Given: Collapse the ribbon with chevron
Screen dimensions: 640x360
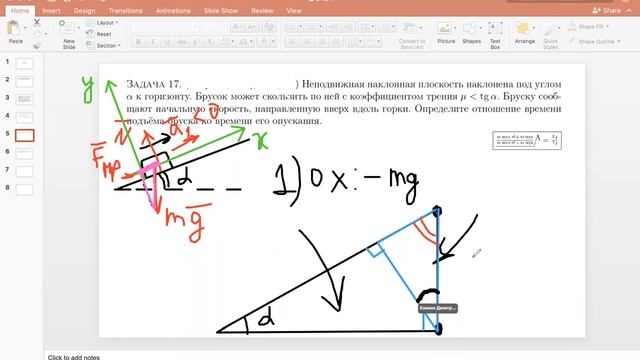Looking at the screenshot, I should click(629, 11).
